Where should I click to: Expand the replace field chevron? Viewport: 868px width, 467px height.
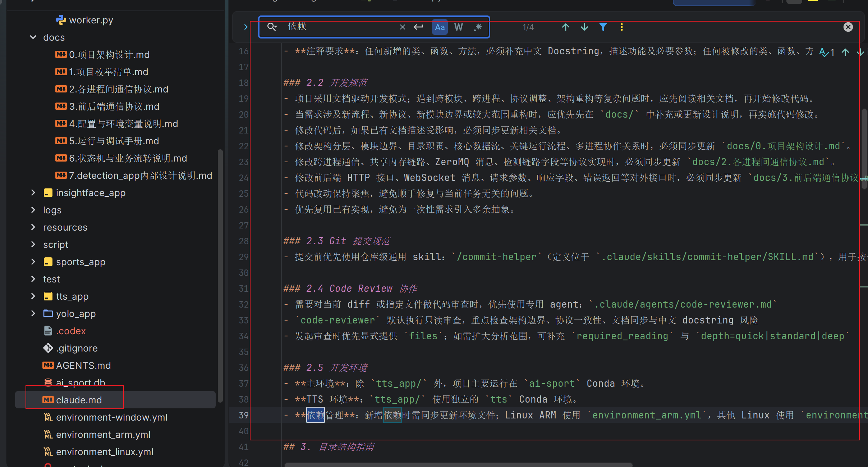245,27
